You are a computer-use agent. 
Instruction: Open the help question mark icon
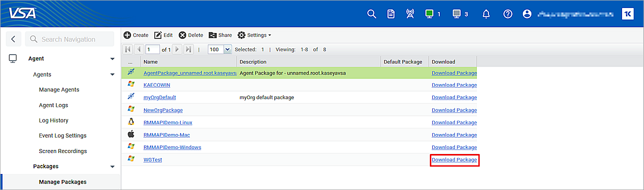pos(507,14)
